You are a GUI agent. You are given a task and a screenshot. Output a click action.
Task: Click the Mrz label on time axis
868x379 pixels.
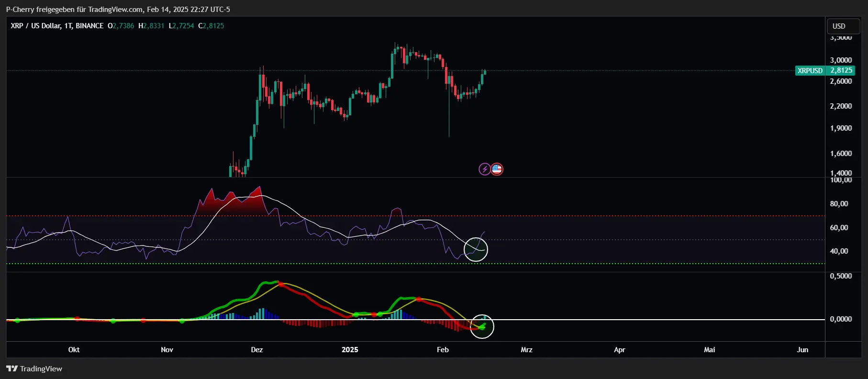[x=526, y=350]
